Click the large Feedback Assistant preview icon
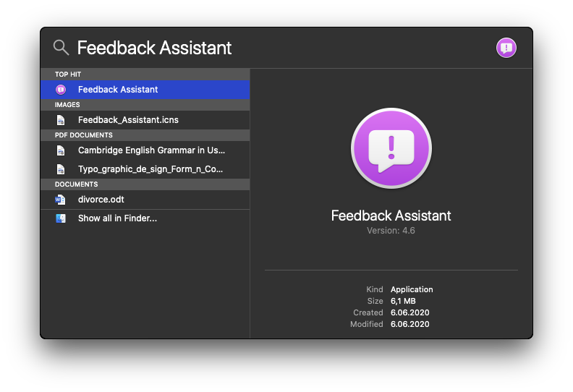Viewport: 573px width, 392px height. [x=391, y=148]
